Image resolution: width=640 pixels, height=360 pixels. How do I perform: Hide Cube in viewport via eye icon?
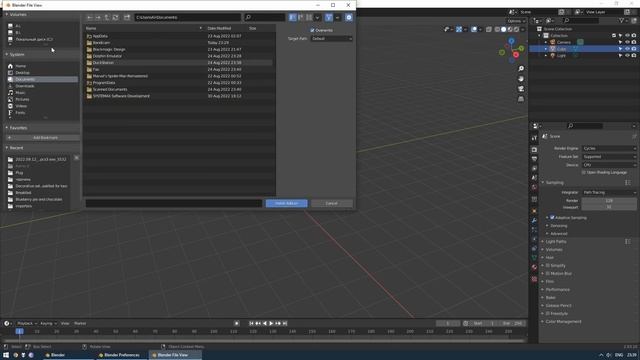coord(627,49)
